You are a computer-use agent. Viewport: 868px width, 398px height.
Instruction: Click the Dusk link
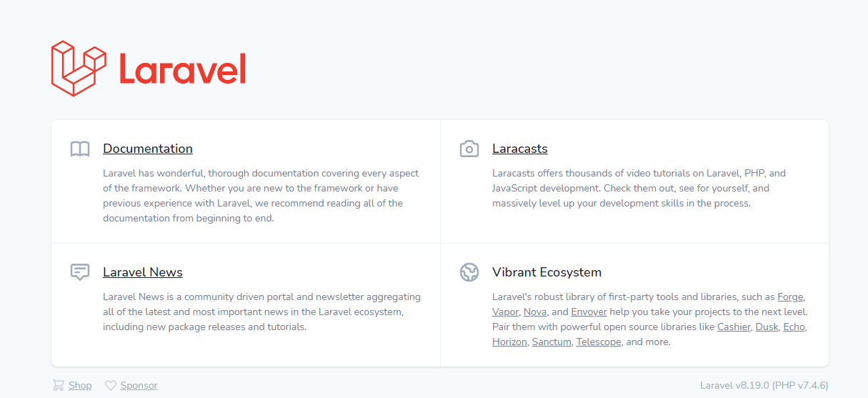[x=767, y=327]
